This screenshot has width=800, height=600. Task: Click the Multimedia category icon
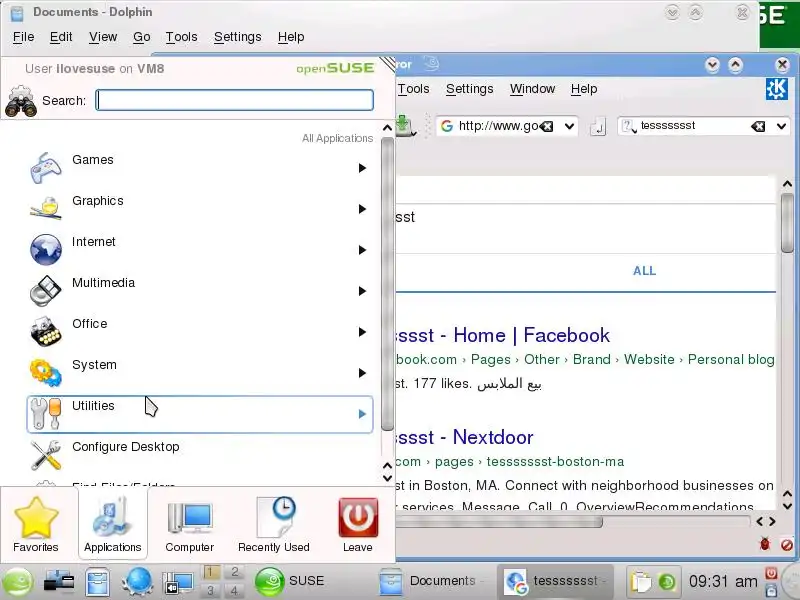(x=46, y=291)
